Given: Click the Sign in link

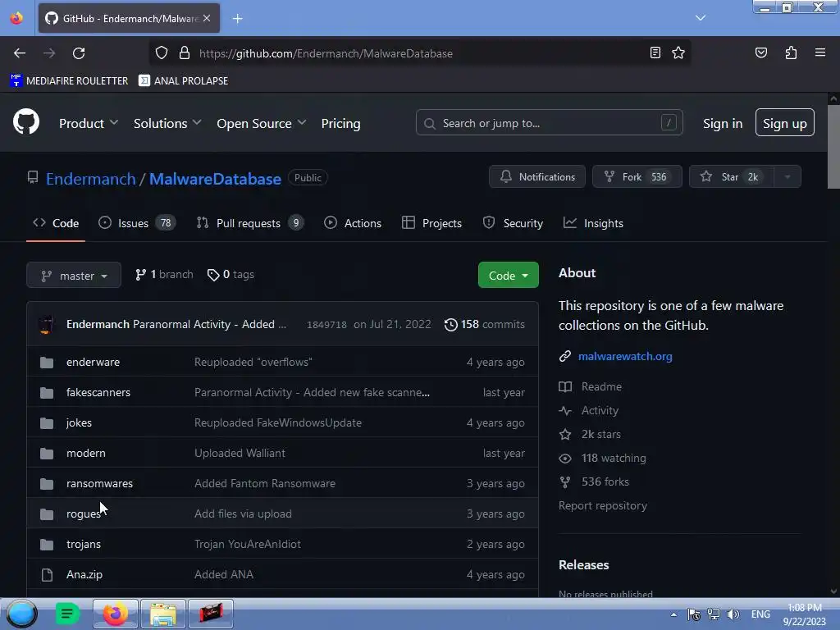Looking at the screenshot, I should [x=722, y=123].
